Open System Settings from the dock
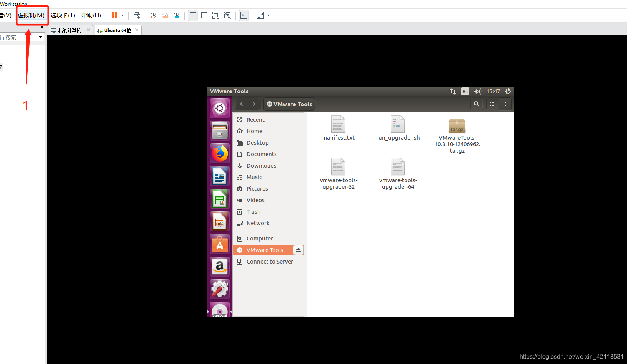The image size is (627, 364). 220,289
